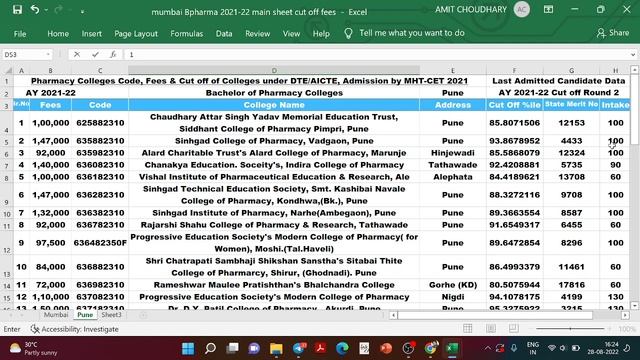Cancel the formula entry with X icon
Viewport: 640px width, 360px height.
(x=77, y=54)
